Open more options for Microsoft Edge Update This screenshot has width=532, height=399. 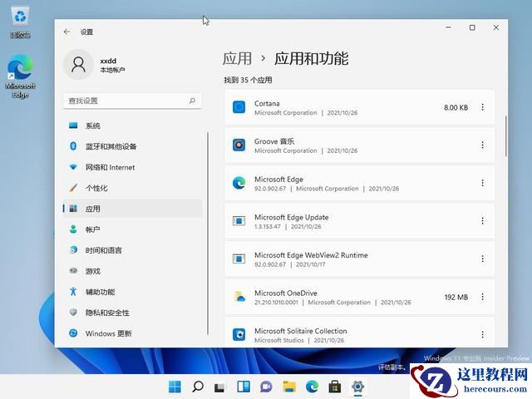point(482,221)
